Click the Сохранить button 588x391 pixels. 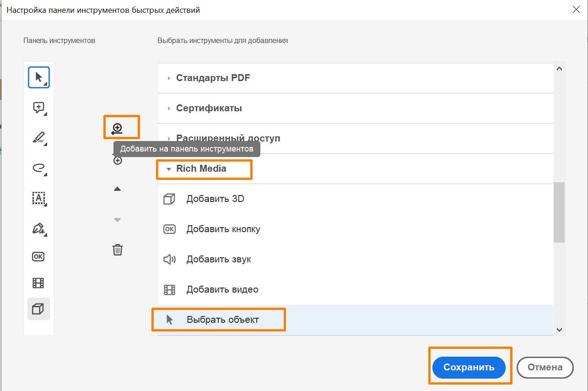469,367
